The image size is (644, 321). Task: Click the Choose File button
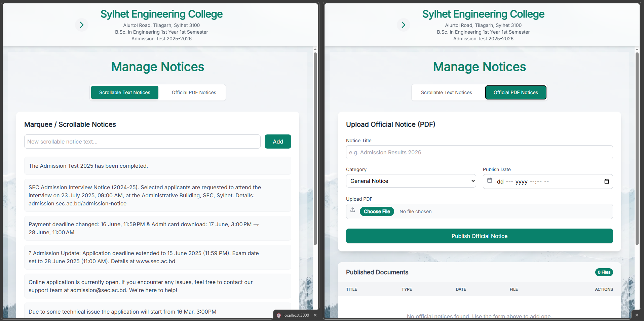(377, 211)
